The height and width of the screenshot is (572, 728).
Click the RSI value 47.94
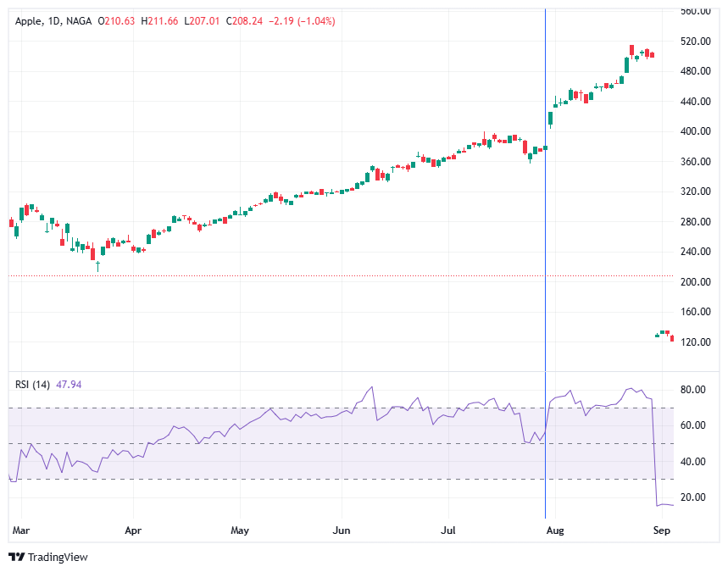point(69,384)
